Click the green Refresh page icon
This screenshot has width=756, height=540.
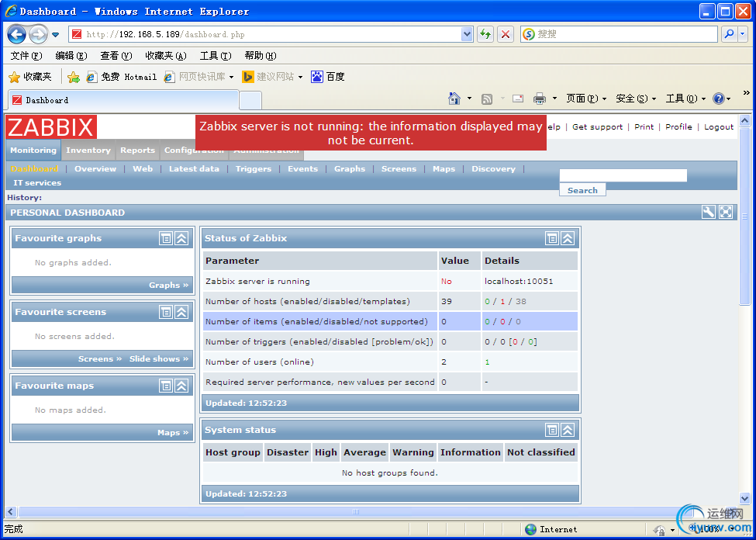[x=485, y=34]
